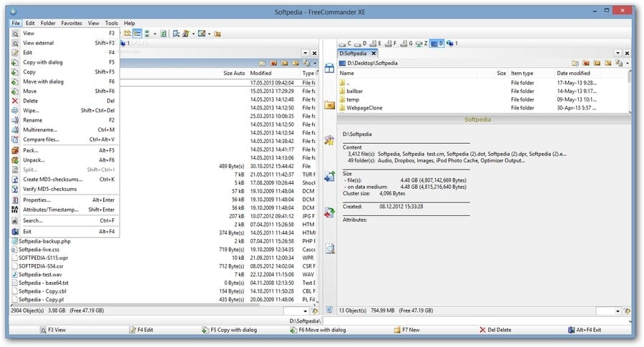The image size is (644, 347).
Task: Switch right panel to drive G
Action: [406, 43]
